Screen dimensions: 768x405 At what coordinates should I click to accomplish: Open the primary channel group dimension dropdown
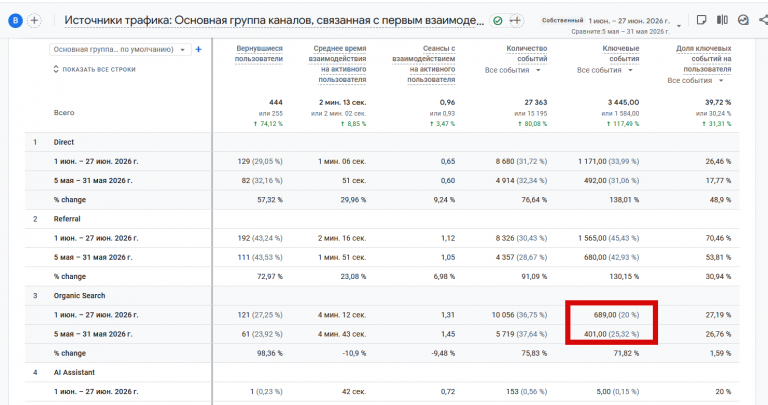click(x=120, y=49)
